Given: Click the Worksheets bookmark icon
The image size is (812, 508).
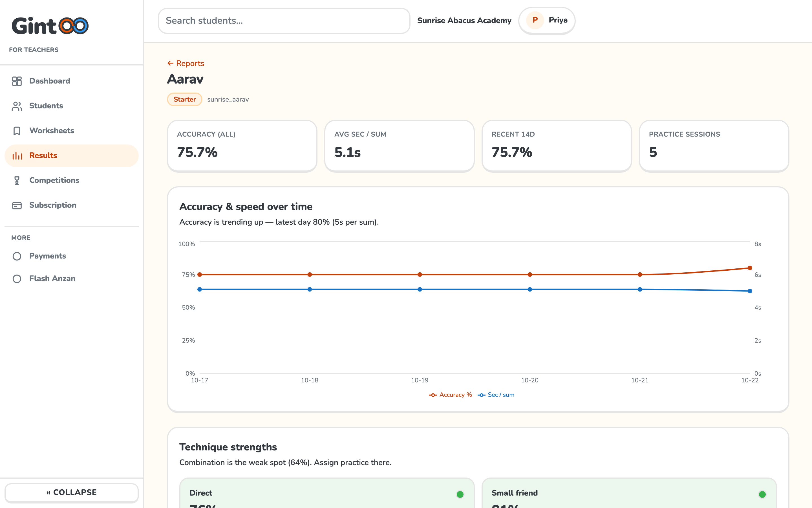Looking at the screenshot, I should (x=17, y=131).
